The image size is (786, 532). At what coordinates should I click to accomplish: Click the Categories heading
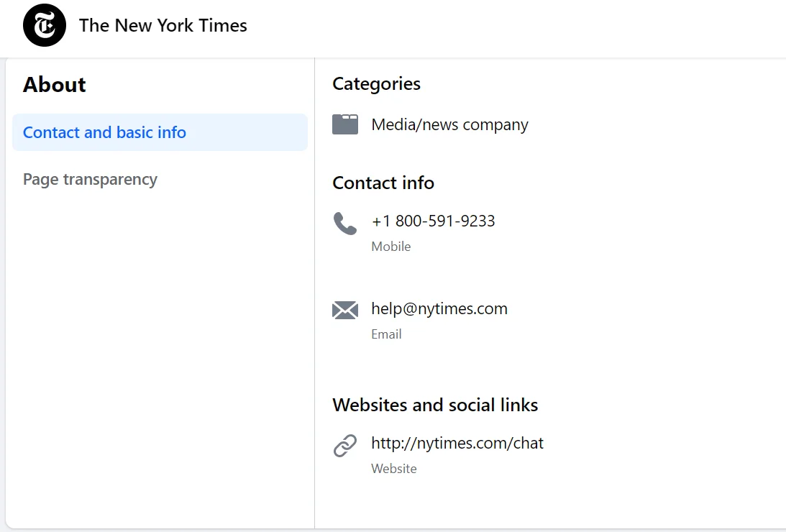pos(376,83)
